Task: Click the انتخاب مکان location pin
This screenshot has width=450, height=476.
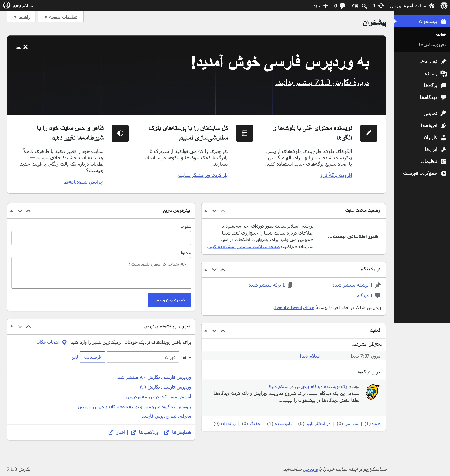Action: 51,342
